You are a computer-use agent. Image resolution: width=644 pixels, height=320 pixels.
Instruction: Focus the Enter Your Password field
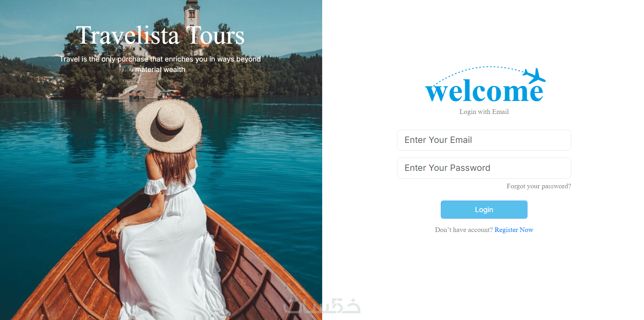[x=484, y=168]
